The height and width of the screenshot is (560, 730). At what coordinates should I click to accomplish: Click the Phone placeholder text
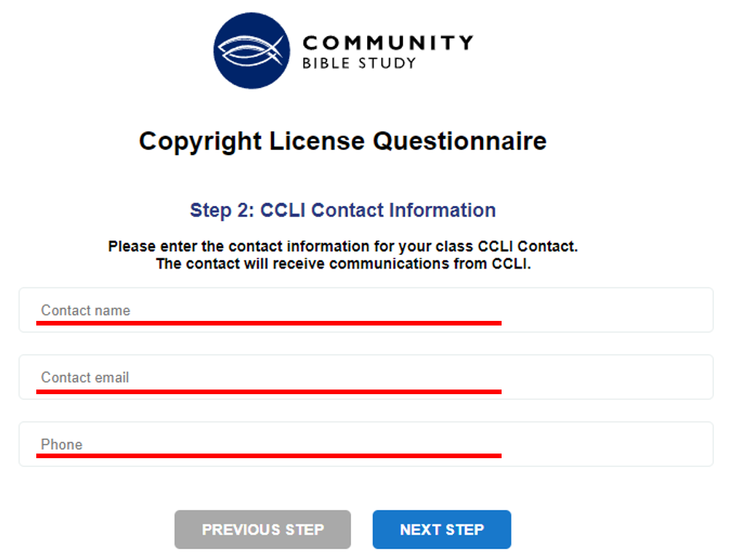tap(62, 445)
